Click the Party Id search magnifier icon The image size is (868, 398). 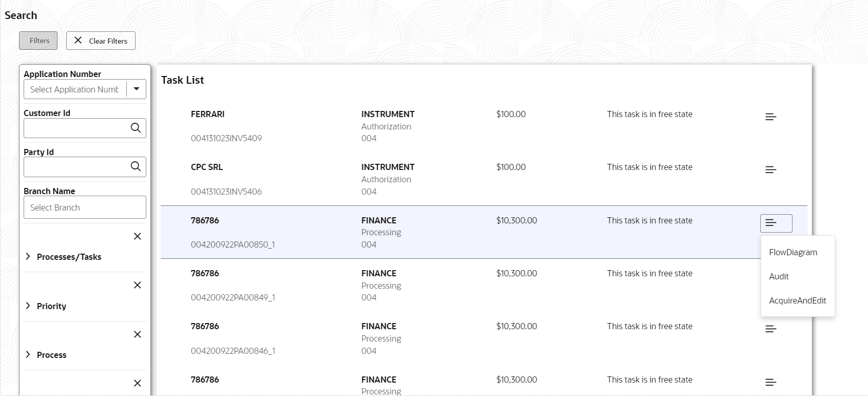click(x=136, y=166)
